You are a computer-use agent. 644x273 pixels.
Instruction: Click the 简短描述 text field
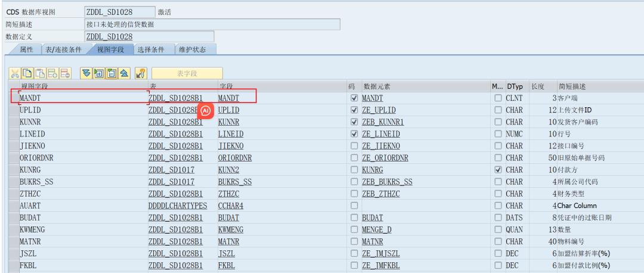coord(212,24)
